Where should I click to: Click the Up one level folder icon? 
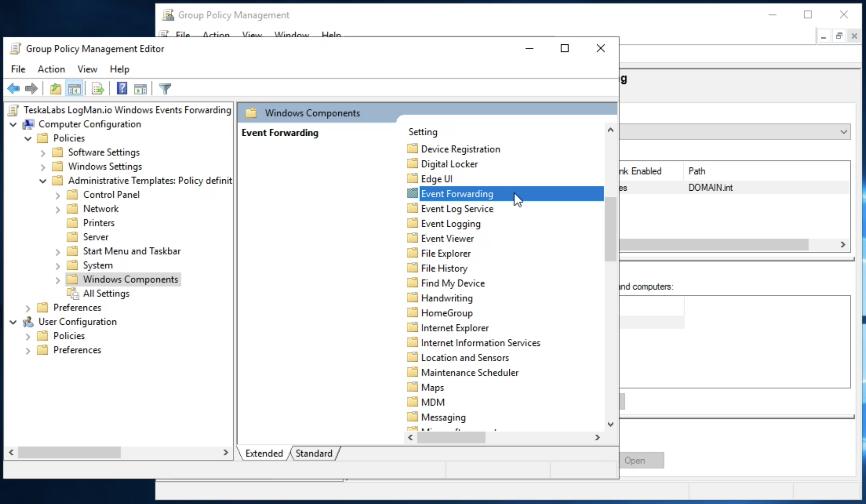pos(55,88)
